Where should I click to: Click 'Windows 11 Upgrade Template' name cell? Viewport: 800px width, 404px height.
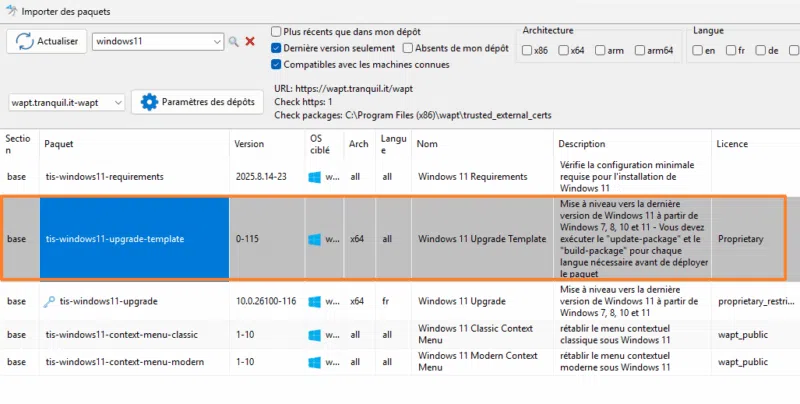tap(482, 239)
